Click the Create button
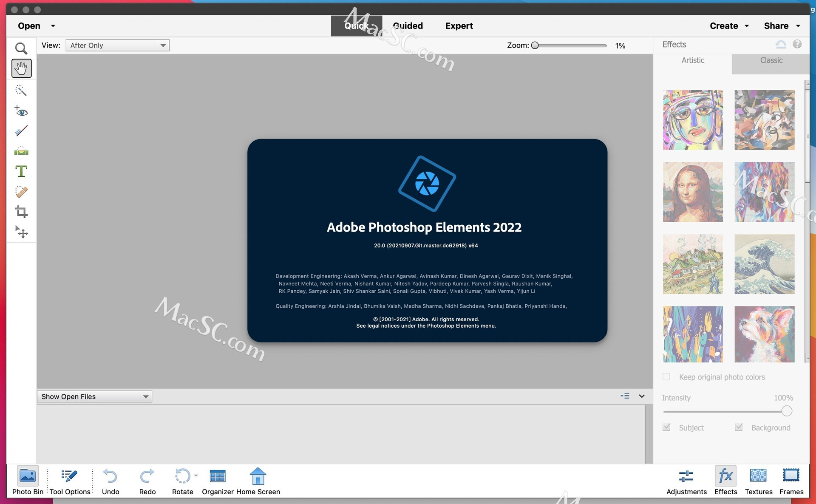The height and width of the screenshot is (504, 816). (724, 26)
